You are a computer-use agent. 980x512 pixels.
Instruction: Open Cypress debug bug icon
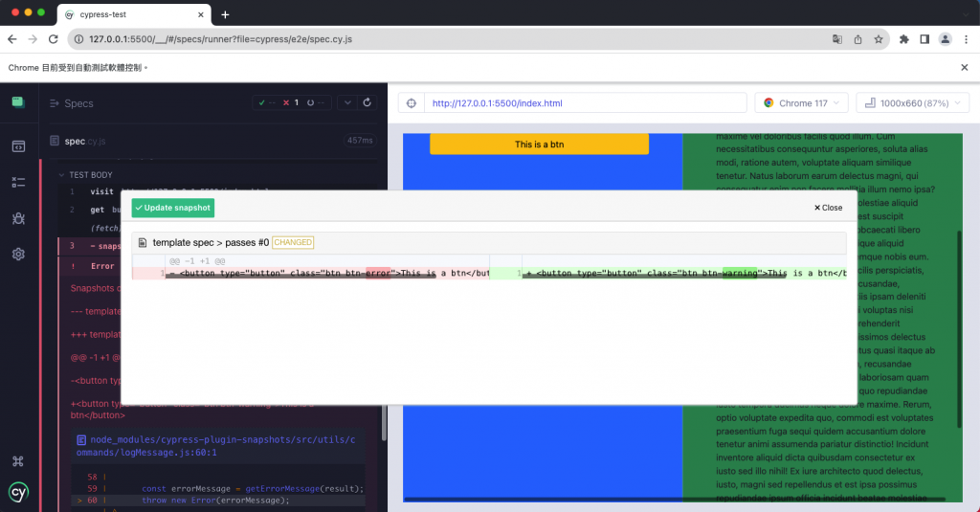18,218
